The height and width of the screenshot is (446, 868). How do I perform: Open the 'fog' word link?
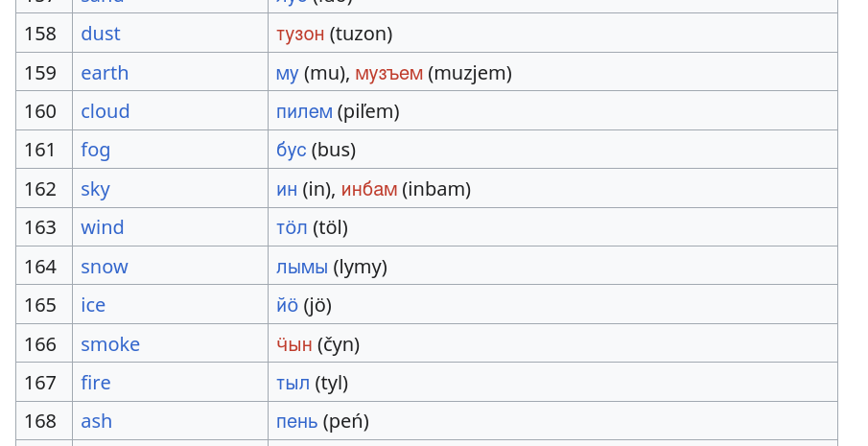95,150
